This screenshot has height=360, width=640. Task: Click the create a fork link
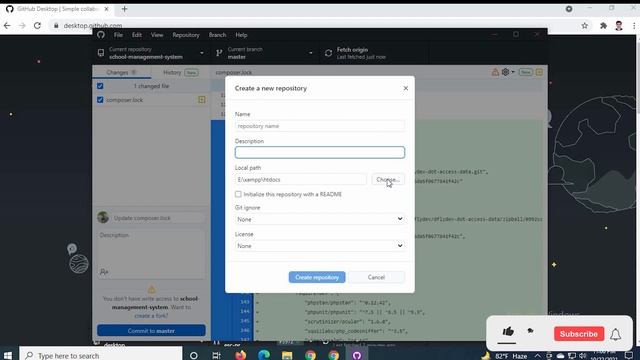[x=151, y=316]
